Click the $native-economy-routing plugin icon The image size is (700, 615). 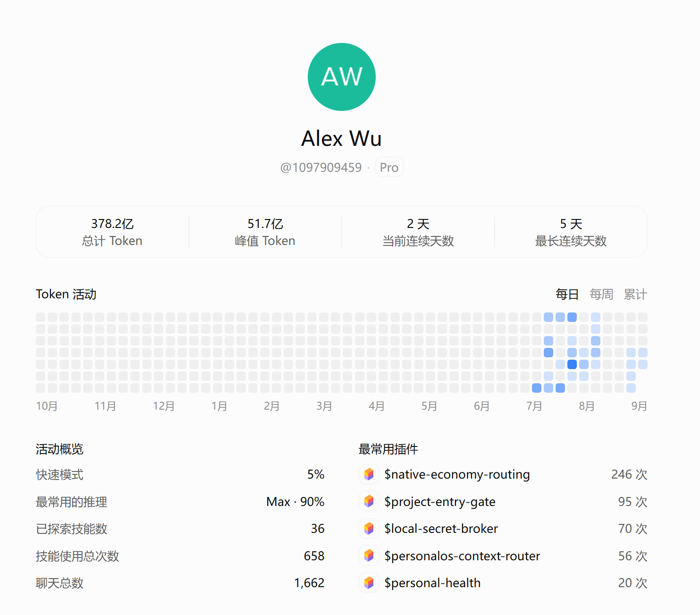369,474
